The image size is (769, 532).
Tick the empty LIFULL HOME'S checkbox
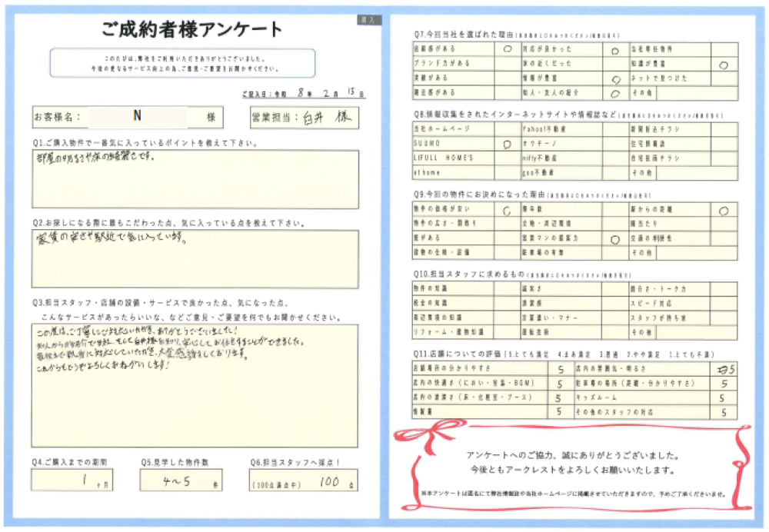507,158
